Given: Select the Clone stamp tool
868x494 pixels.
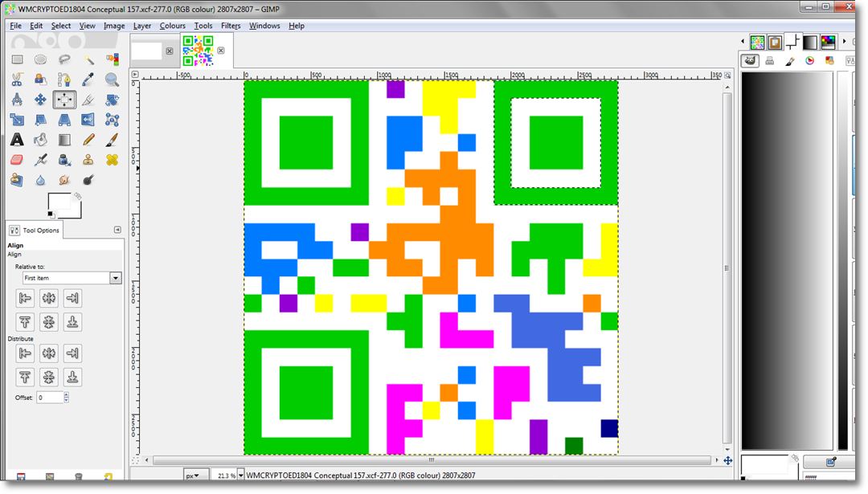Looking at the screenshot, I should (x=88, y=160).
